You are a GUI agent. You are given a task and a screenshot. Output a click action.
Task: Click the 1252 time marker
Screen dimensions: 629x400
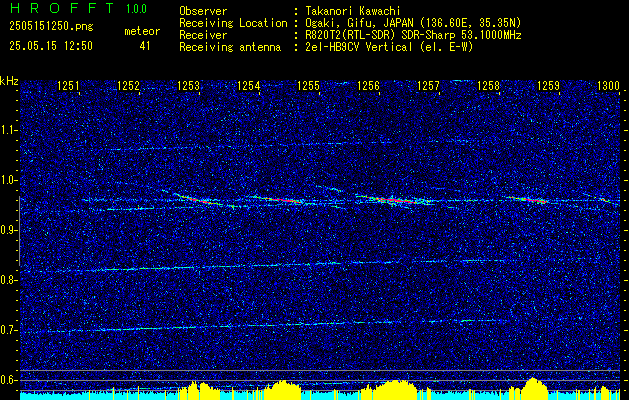pos(128,85)
